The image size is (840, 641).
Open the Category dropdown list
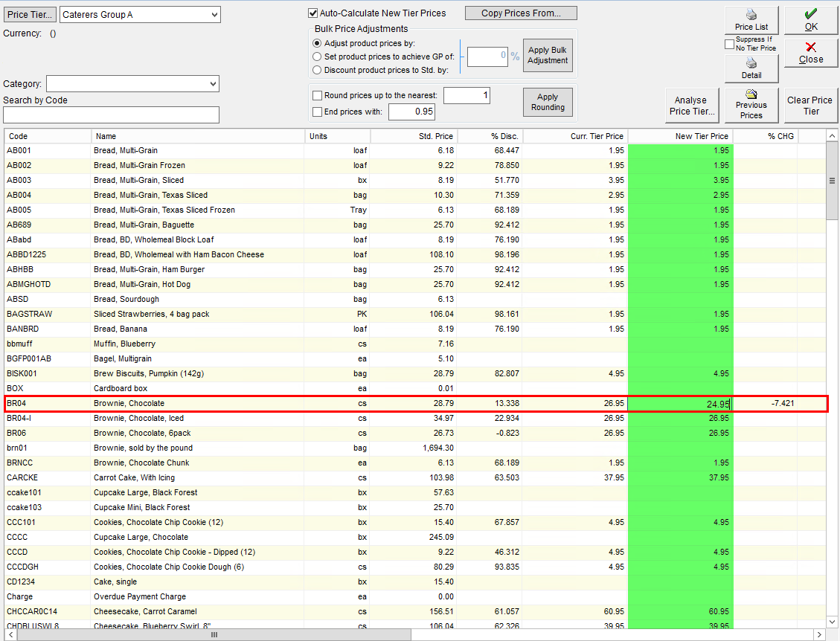pyautogui.click(x=133, y=83)
